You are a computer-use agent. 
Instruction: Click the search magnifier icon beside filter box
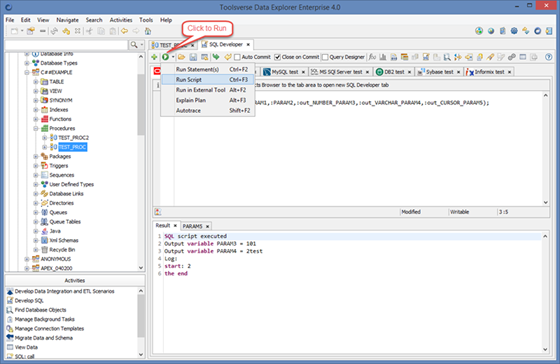pyautogui.click(x=134, y=45)
